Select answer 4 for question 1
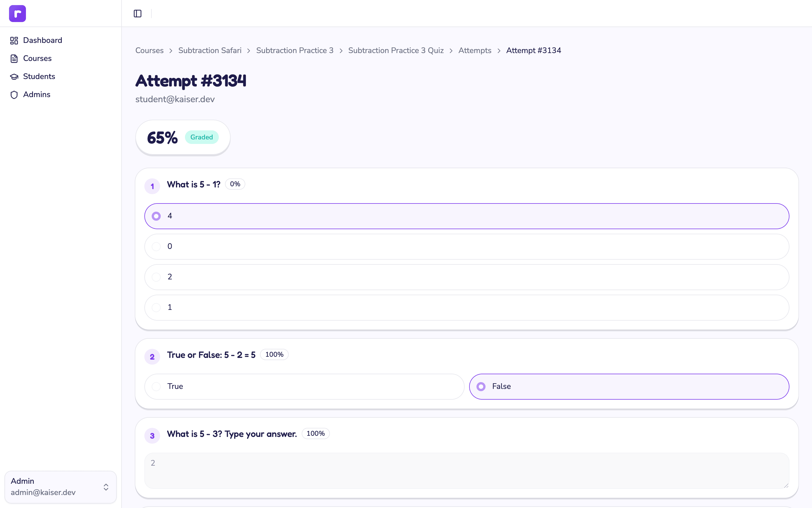812x508 pixels. point(467,216)
